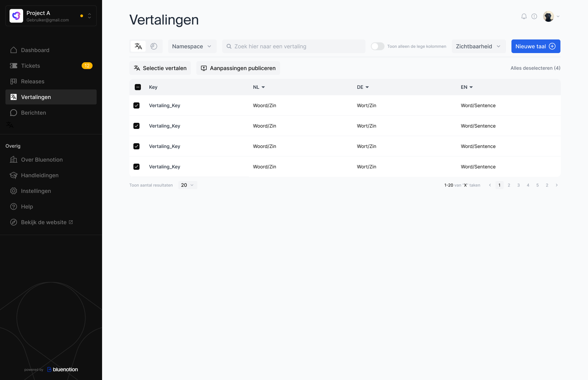
Task: Focus the 'Zoek hier naar een vertaling' field
Action: (296, 46)
